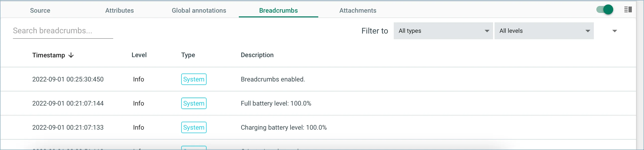Select the System type badge on Breadcrumbs enabled row
This screenshot has width=644, height=150.
194,79
